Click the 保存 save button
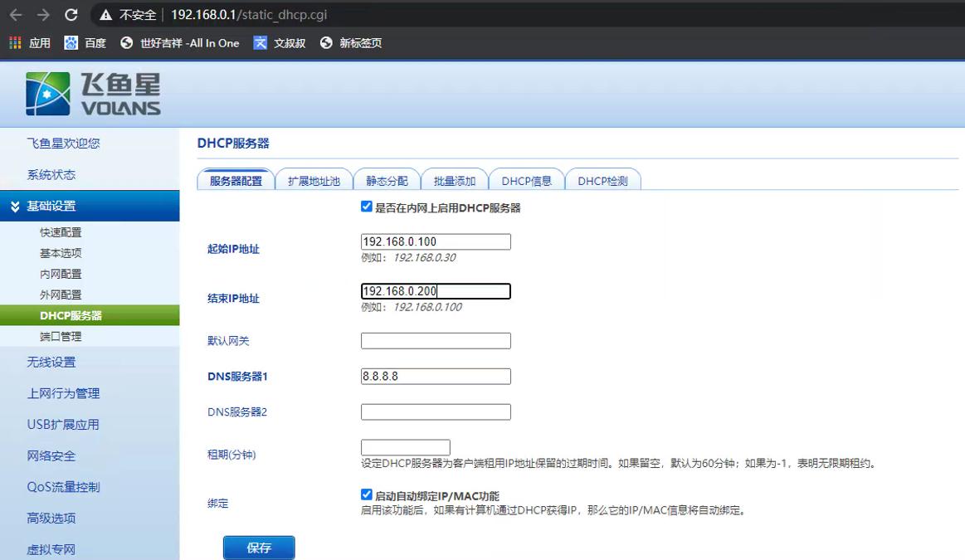Screen dimensions: 965x560 tap(258, 548)
